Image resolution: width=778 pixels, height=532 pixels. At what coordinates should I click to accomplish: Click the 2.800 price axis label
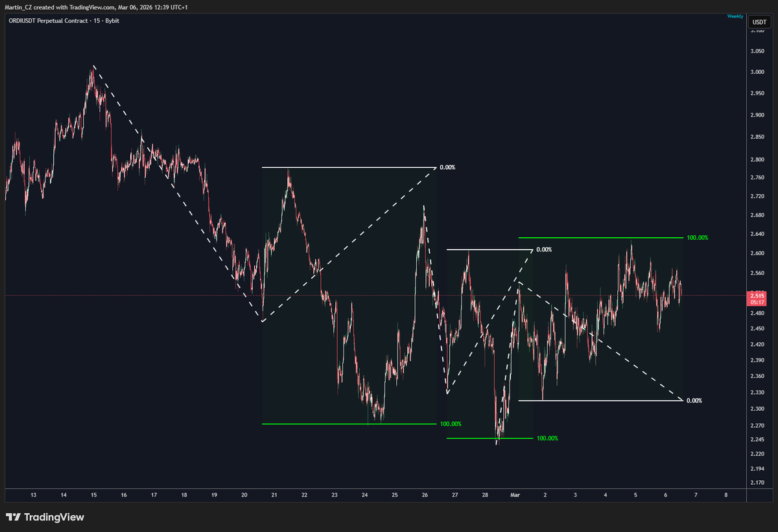[757, 159]
